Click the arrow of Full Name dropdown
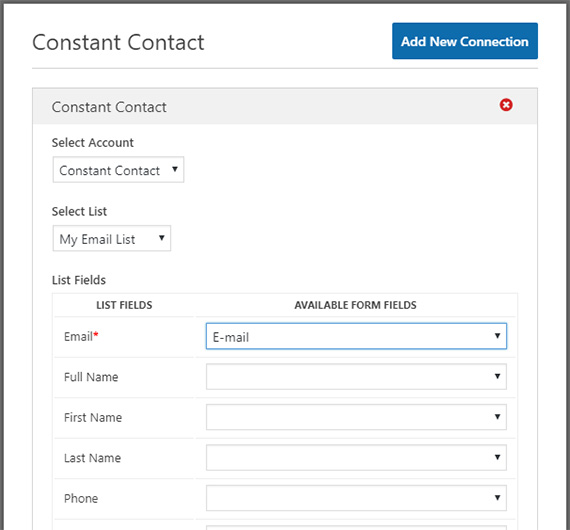 click(497, 376)
